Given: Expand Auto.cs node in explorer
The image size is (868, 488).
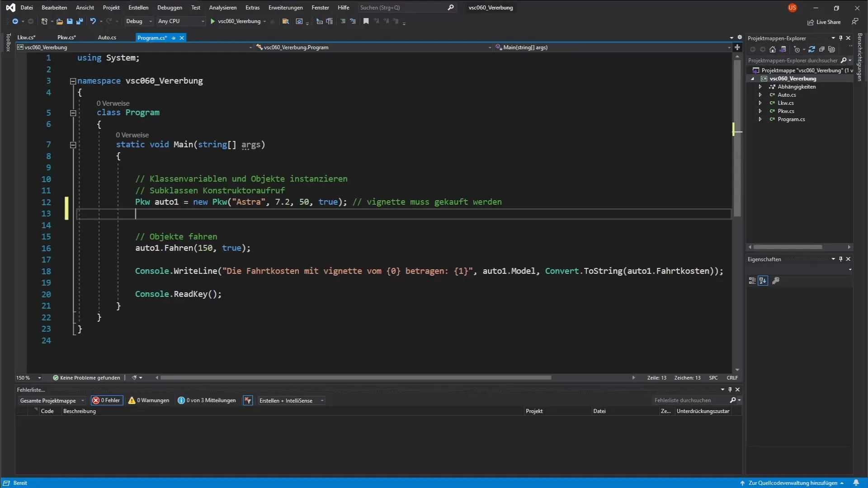Looking at the screenshot, I should point(760,95).
